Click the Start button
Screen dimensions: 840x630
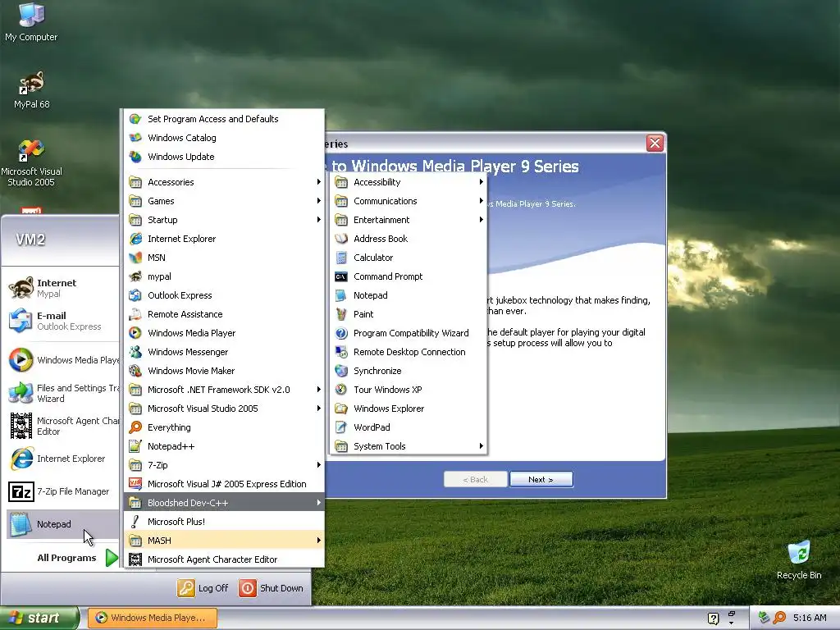click(x=39, y=619)
